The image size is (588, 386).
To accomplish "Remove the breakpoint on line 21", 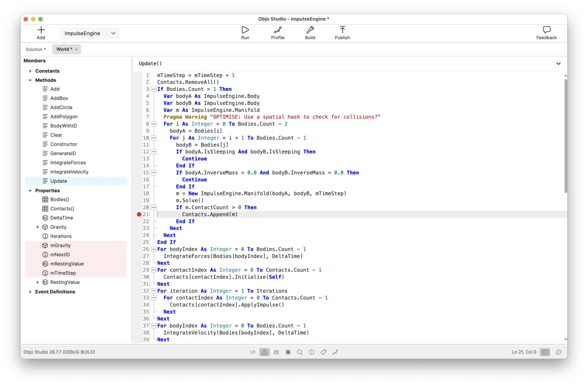I will click(139, 214).
